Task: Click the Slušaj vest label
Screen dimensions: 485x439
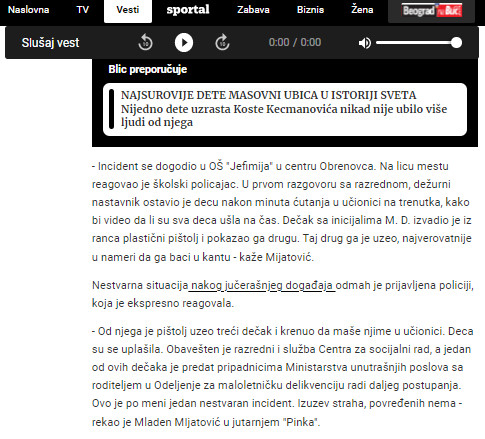Action: coord(50,43)
